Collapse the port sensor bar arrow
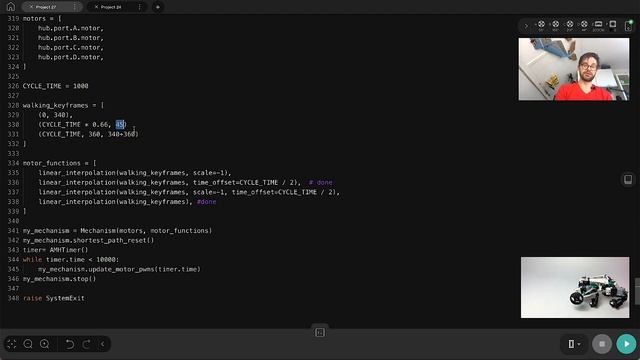The image size is (640, 360). tap(526, 26)
